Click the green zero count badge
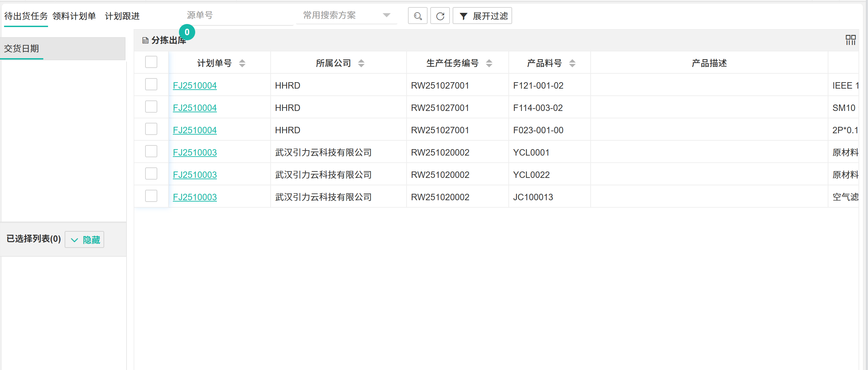Image resolution: width=868 pixels, height=370 pixels. [x=187, y=32]
